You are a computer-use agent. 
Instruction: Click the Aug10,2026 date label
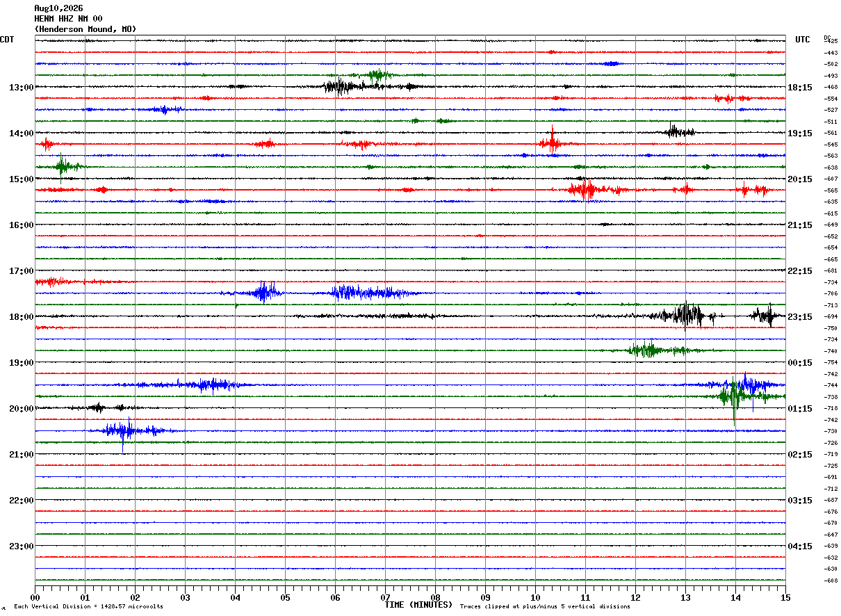click(58, 8)
